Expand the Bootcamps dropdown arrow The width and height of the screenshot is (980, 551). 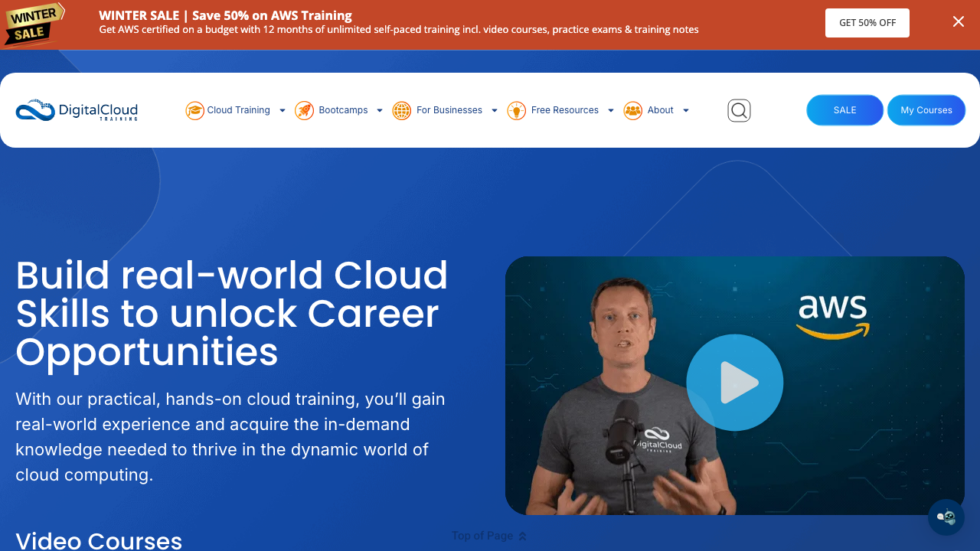click(379, 110)
